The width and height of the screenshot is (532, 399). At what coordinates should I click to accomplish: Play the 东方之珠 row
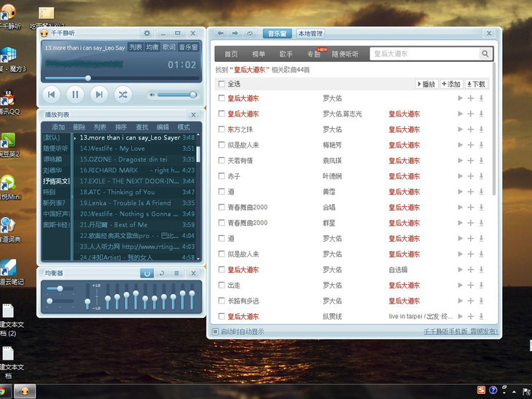[460, 129]
